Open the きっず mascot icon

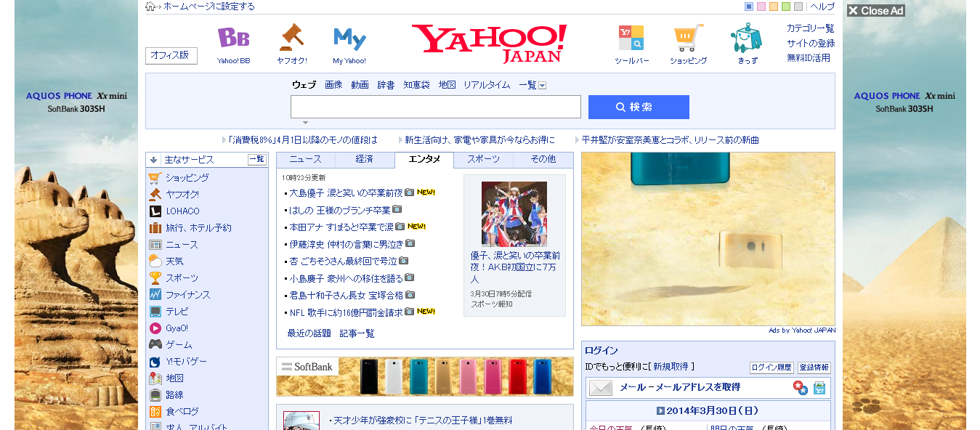(x=746, y=38)
